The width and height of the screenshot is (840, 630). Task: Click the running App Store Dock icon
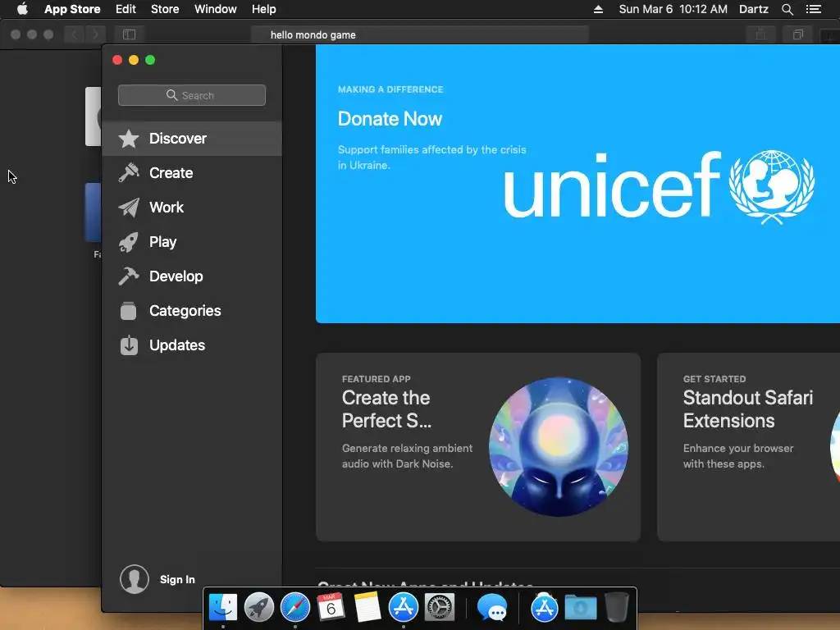pos(404,608)
